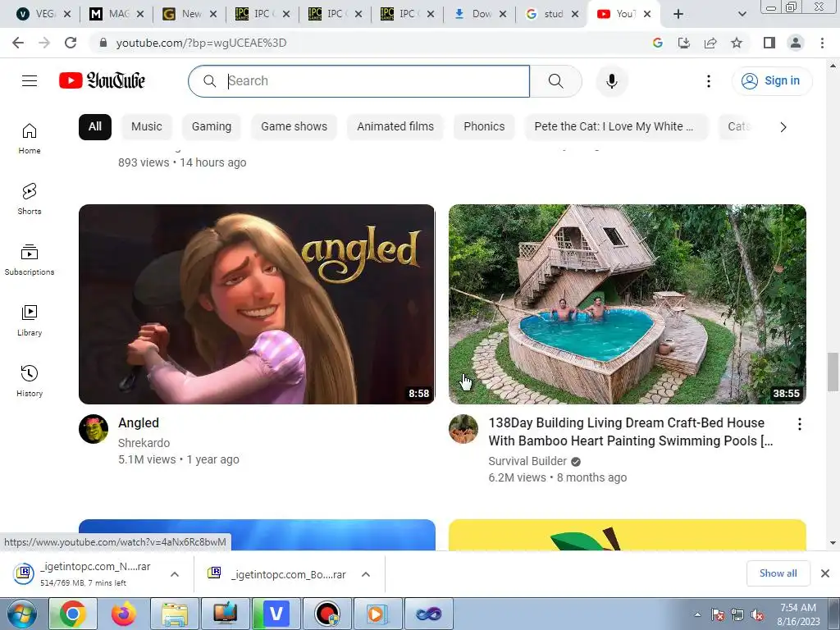Reload the page
Screen dimensions: 840x630
click(71, 43)
